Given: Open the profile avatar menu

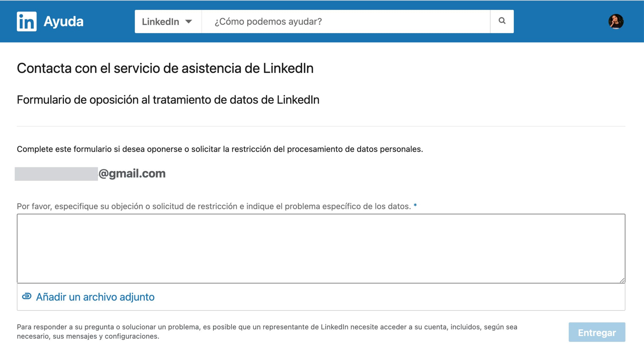Looking at the screenshot, I should [x=616, y=21].
